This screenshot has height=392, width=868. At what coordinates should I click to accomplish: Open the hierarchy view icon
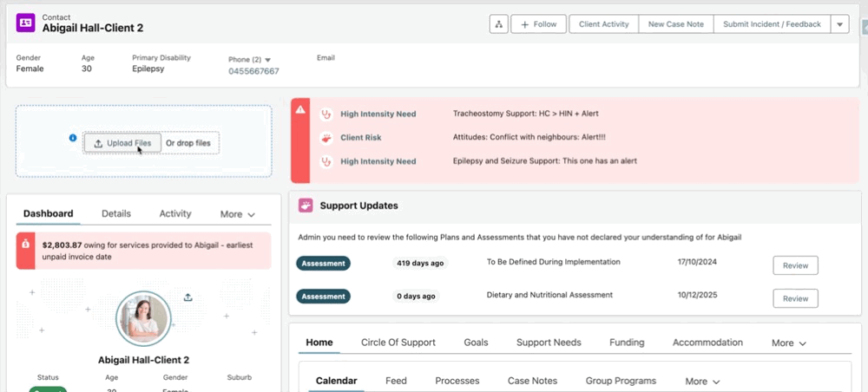click(498, 24)
